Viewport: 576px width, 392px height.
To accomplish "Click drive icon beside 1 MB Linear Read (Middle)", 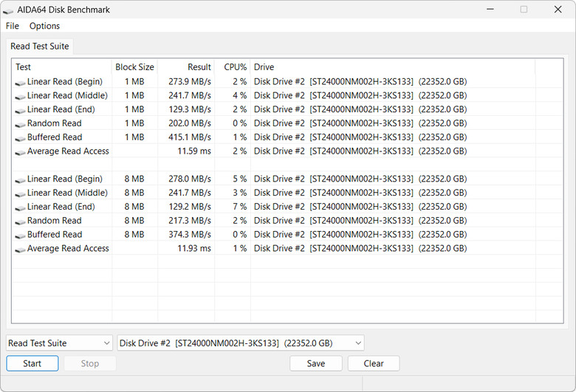I will point(20,97).
